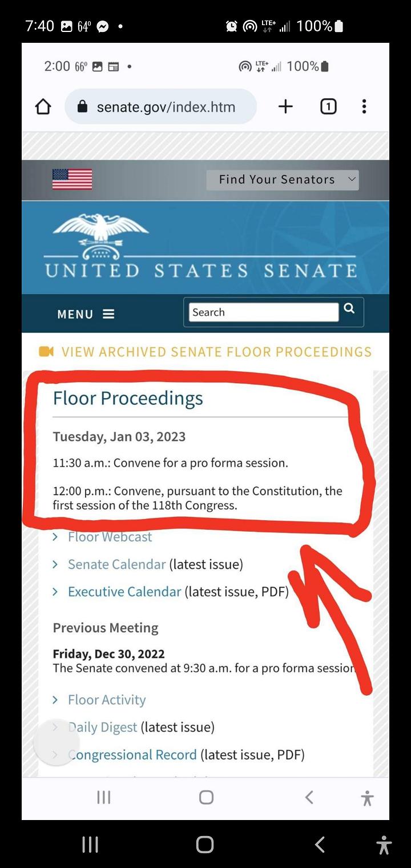
Task: Expand the Find Your Senators dropdown
Action: click(283, 180)
